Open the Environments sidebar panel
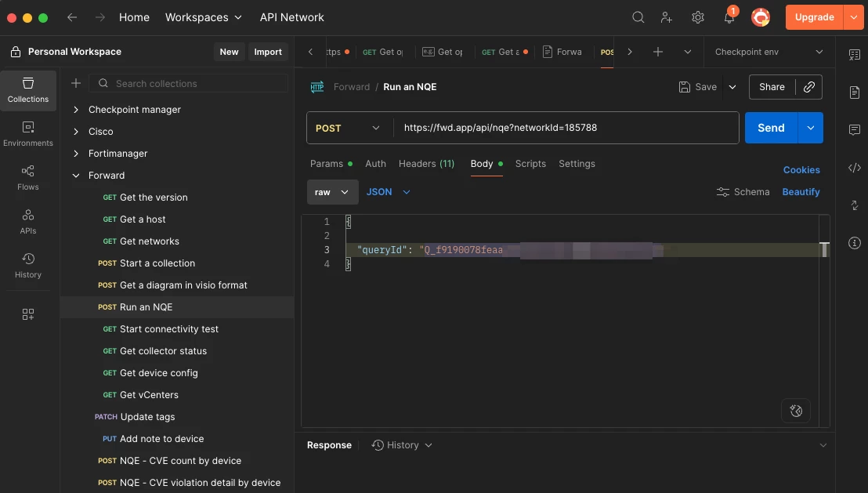The width and height of the screenshot is (868, 493). [27, 134]
